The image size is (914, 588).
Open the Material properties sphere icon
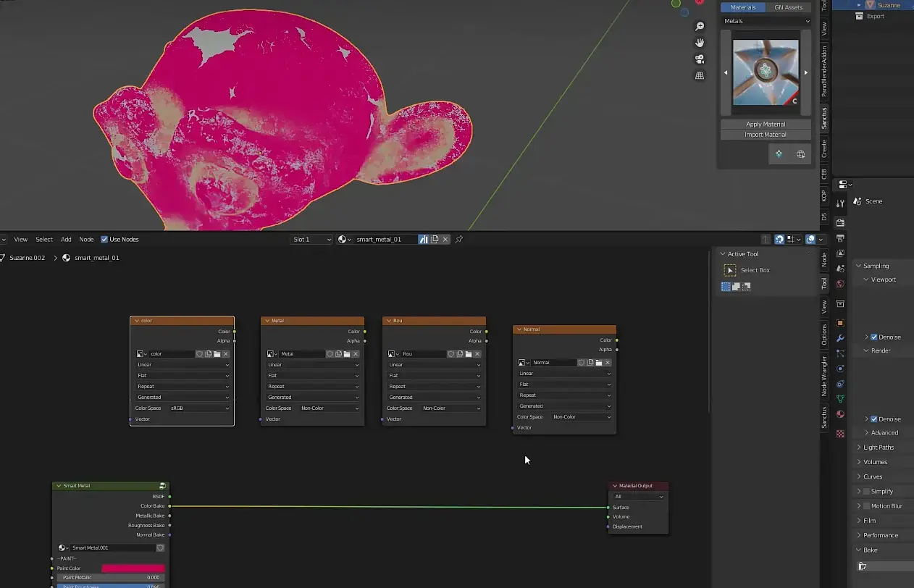tap(840, 414)
